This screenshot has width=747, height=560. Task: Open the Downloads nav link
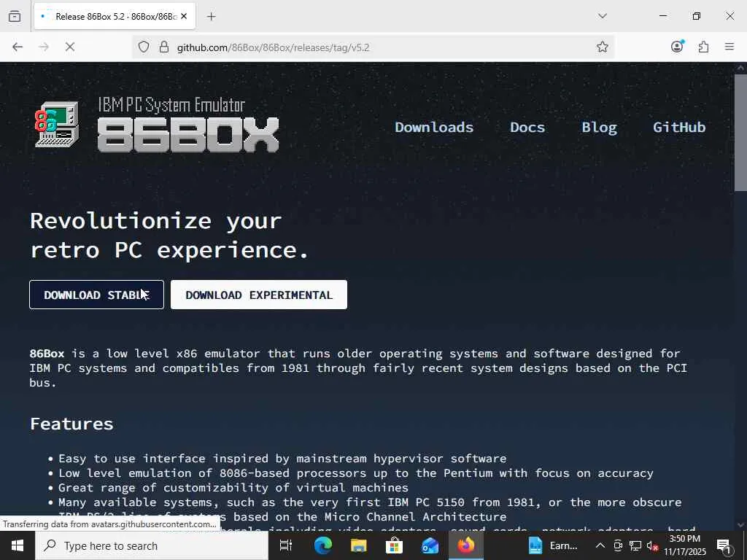434,127
